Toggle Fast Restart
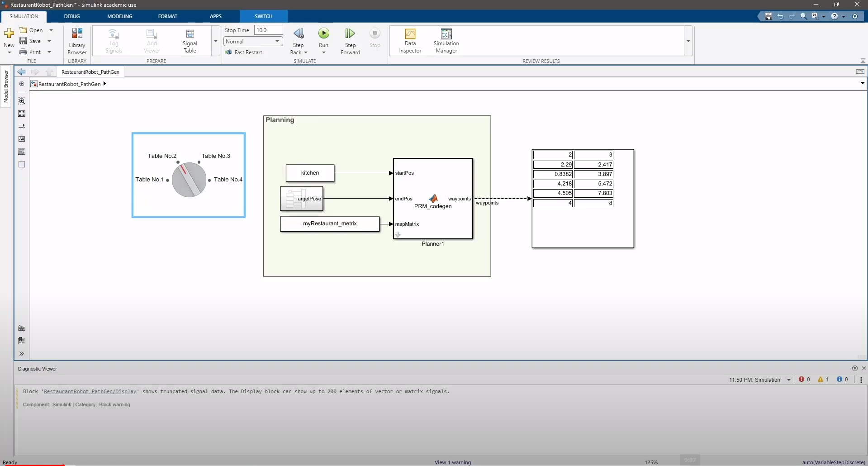This screenshot has width=868, height=466. (244, 52)
